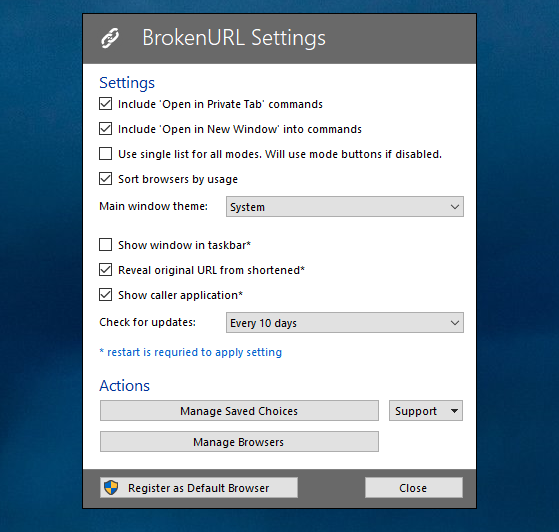
Task: Close the settings dialog via Close button
Action: point(414,488)
